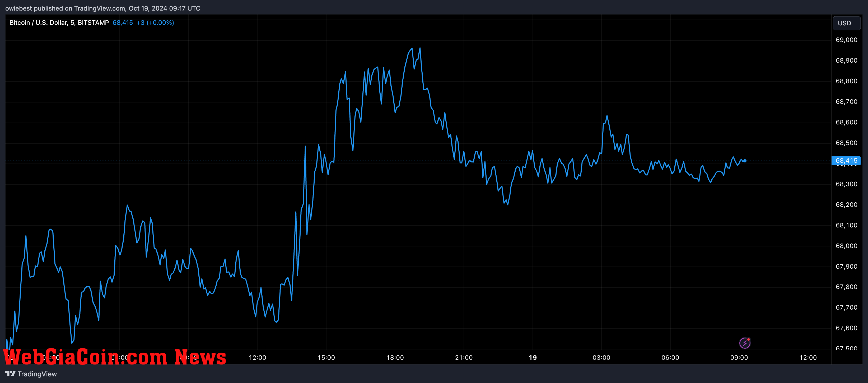Click the 21:00 time axis label
This screenshot has width=868, height=383.
pyautogui.click(x=464, y=357)
